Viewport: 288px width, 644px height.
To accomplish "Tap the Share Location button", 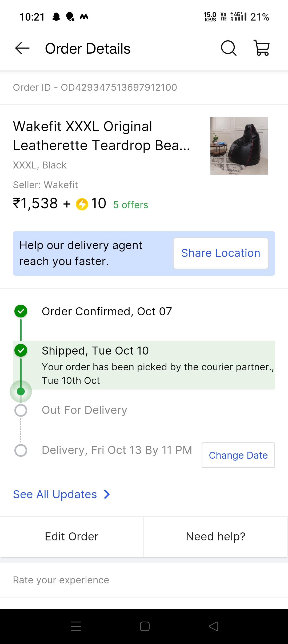I will [x=221, y=253].
